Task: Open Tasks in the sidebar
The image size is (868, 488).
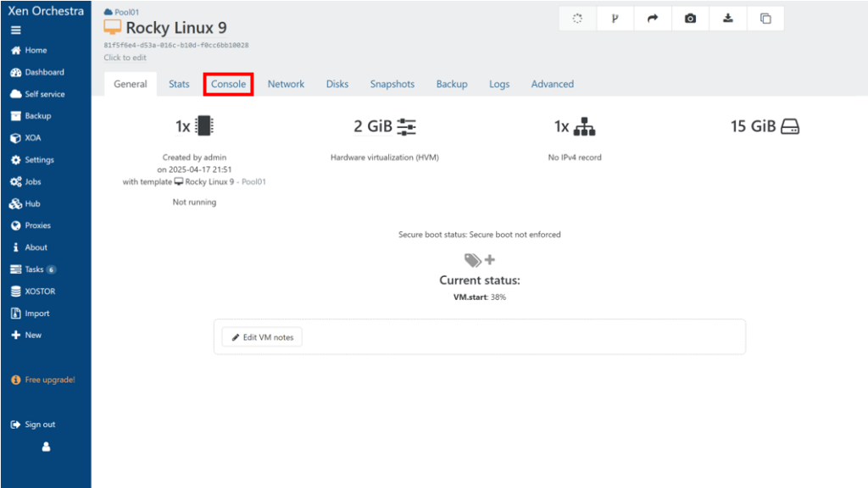Action: 34,269
